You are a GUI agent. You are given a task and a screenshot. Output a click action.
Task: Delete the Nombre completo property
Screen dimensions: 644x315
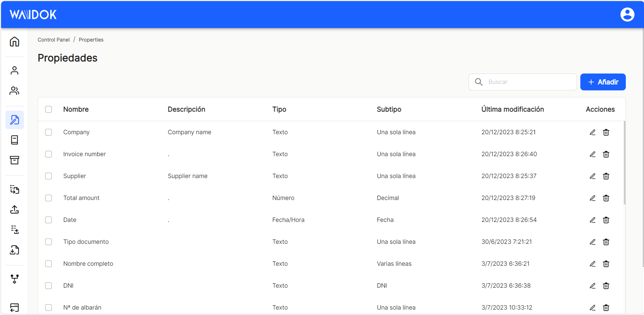tap(606, 264)
